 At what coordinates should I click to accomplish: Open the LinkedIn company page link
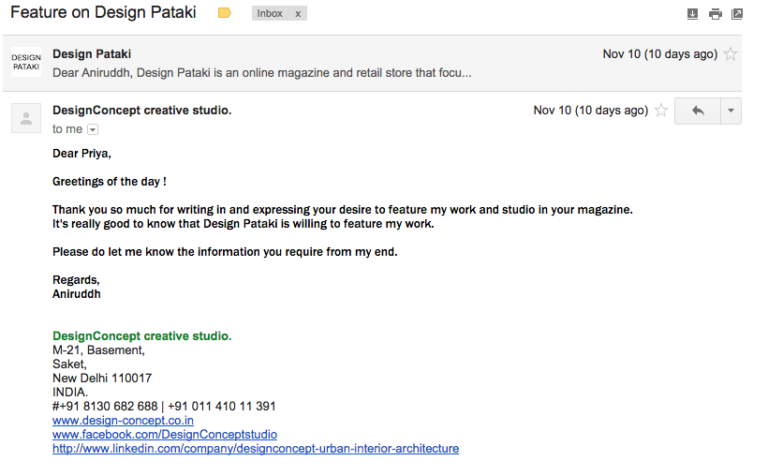click(x=256, y=449)
